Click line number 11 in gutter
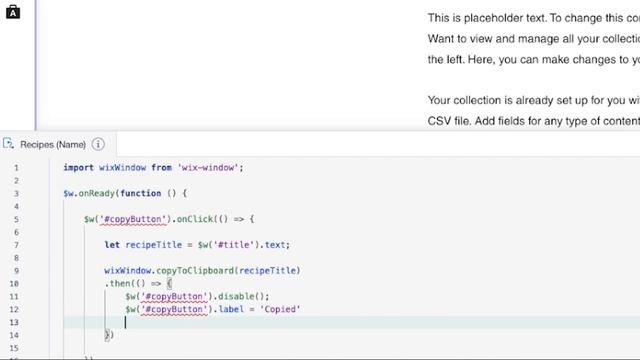This screenshot has width=640, height=360. (x=14, y=297)
